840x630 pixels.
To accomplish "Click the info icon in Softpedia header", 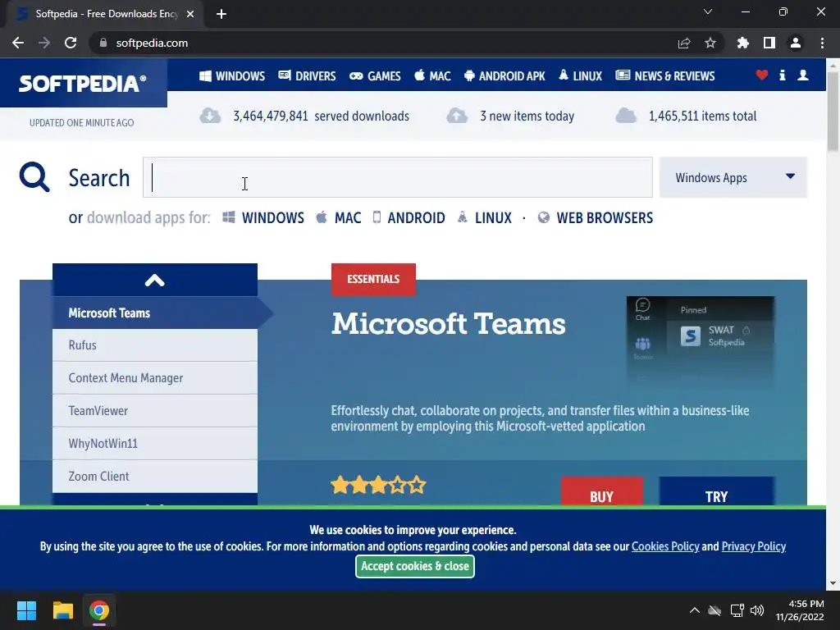I will point(782,75).
